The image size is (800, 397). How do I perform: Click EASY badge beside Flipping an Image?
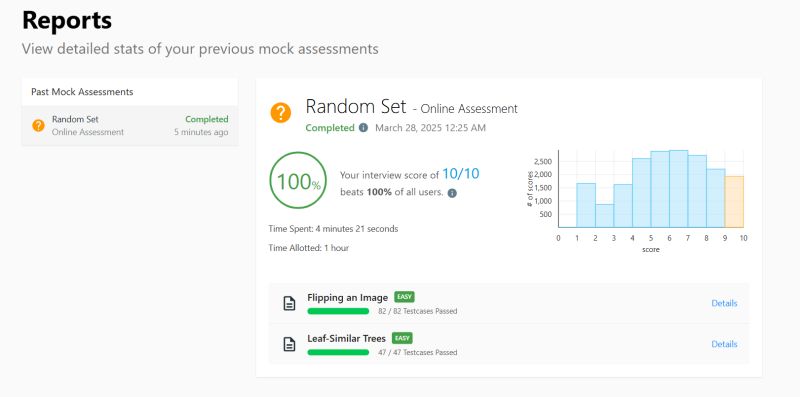click(404, 297)
